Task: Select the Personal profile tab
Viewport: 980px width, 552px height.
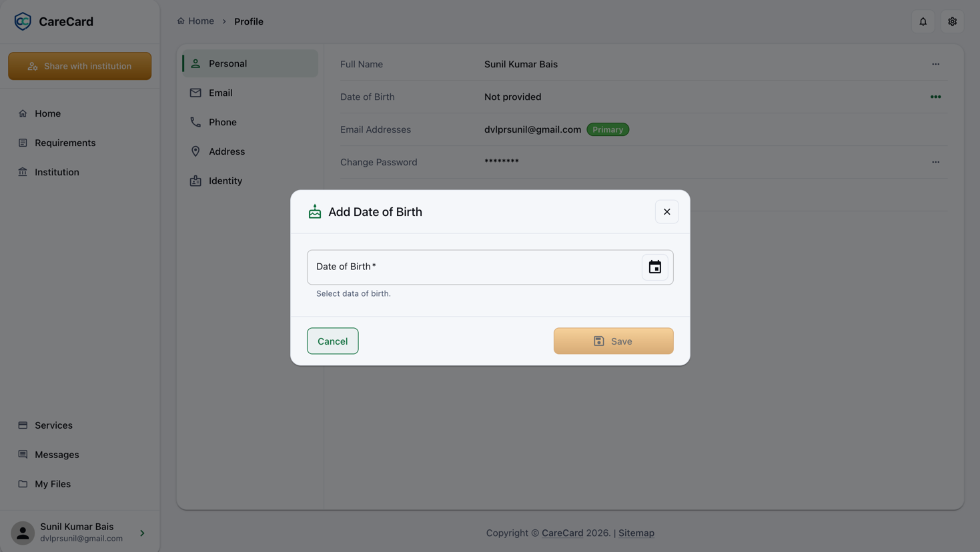Action: click(250, 63)
